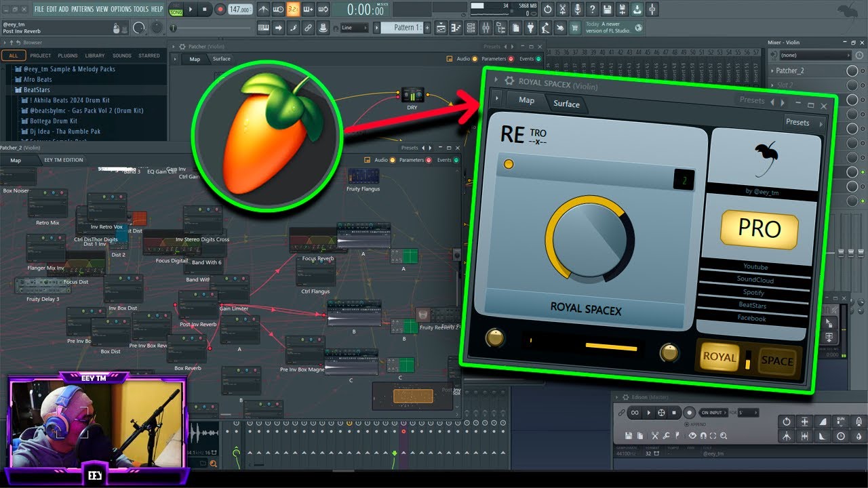The image size is (868, 488).
Task: Toggle the metronome icon
Action: [264, 9]
